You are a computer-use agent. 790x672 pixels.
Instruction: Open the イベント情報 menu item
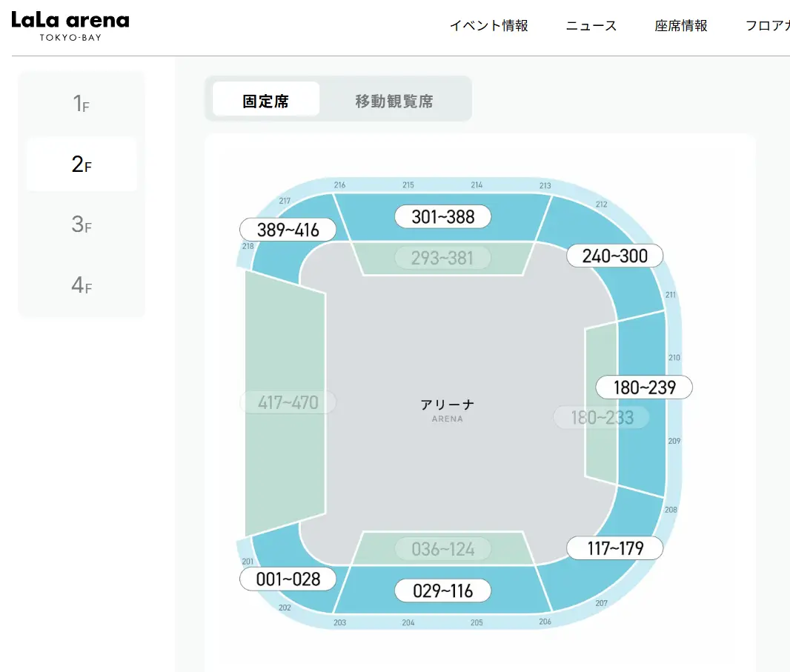pyautogui.click(x=488, y=26)
